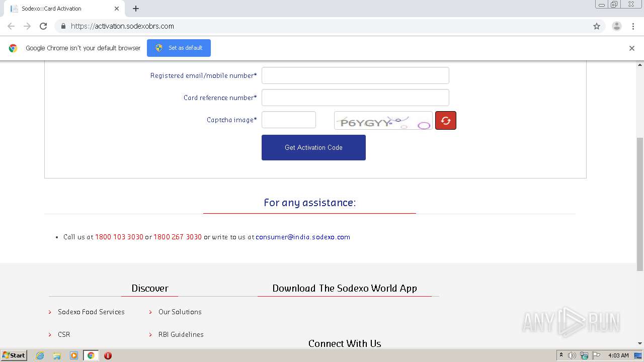Image resolution: width=644 pixels, height=362 pixels.
Task: Go forward in browser history
Action: coord(27,26)
